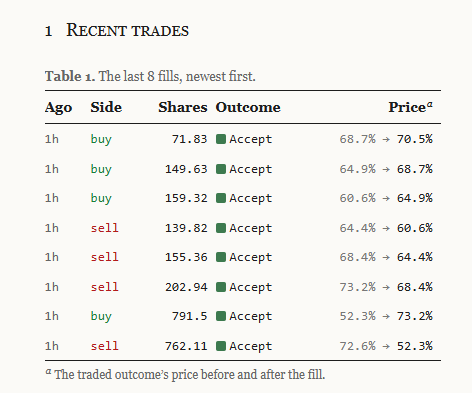Click the arrow between 72.6% and 52.3%

point(386,346)
